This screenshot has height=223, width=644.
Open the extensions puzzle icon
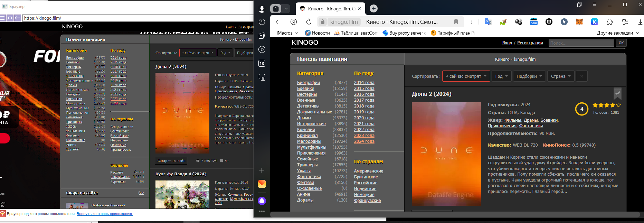610,22
